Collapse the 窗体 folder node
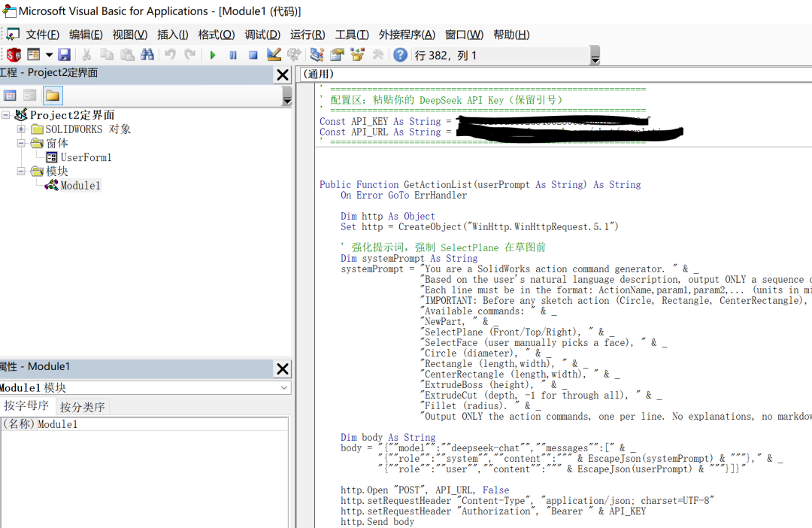The width and height of the screenshot is (812, 528). click(21, 143)
